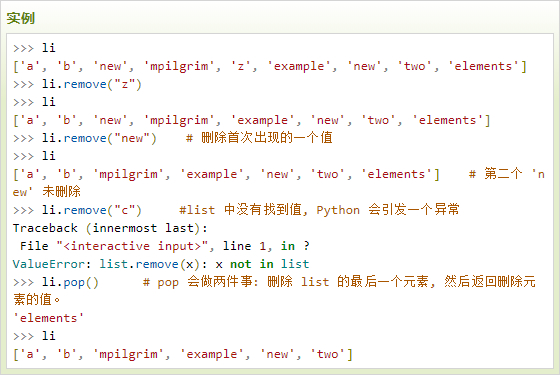Click final list output ending in 'two'
The height and width of the screenshot is (375, 560).
(183, 354)
